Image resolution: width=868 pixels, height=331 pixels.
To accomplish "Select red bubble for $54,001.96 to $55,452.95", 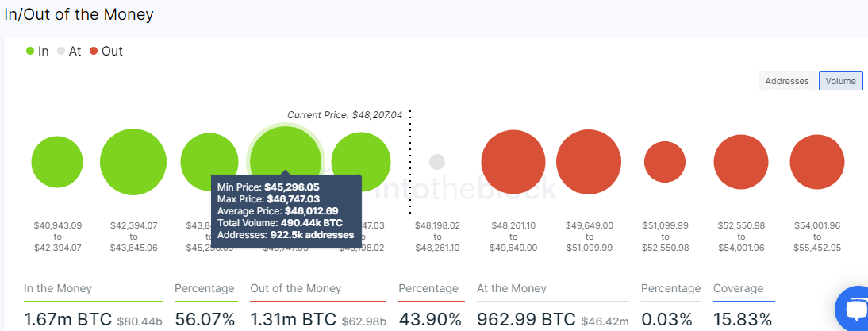I will [x=817, y=162].
